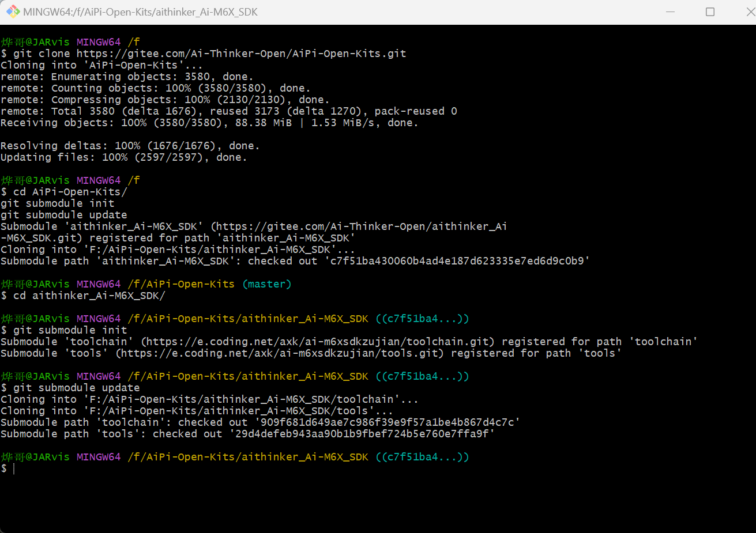Viewport: 756px width, 533px height.
Task: Click 'Updating files: 100% (2597/2597), done.' line
Action: pos(124,157)
